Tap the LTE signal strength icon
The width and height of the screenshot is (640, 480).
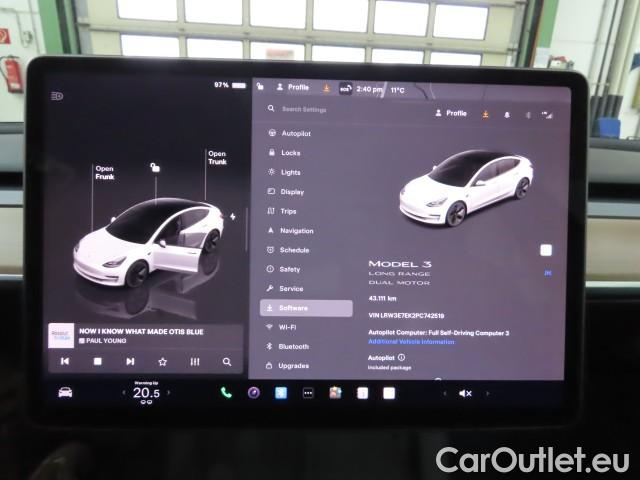click(x=547, y=116)
